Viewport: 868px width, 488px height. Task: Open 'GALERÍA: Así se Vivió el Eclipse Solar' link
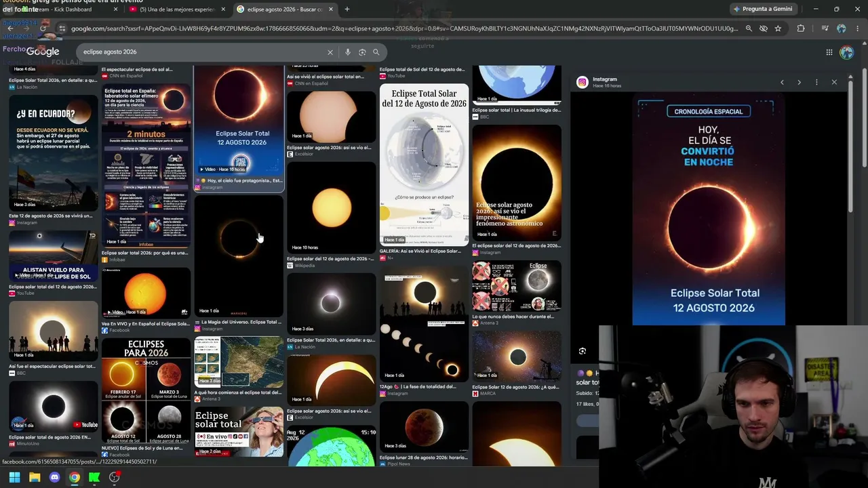tap(420, 251)
